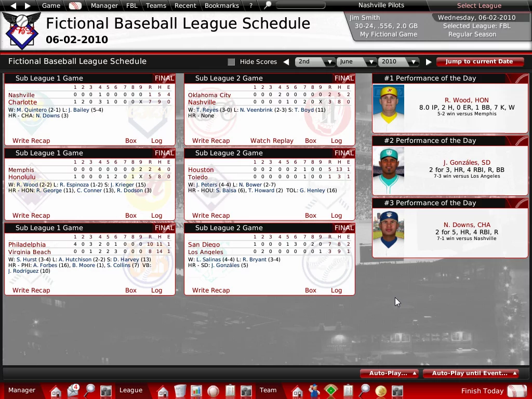Open J. Gonzáles player portrait

(389, 170)
